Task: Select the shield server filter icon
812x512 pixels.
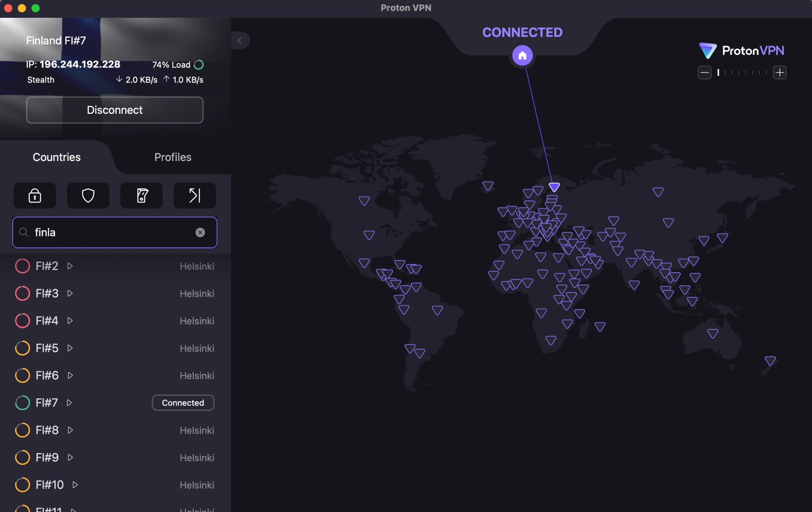Action: point(88,196)
